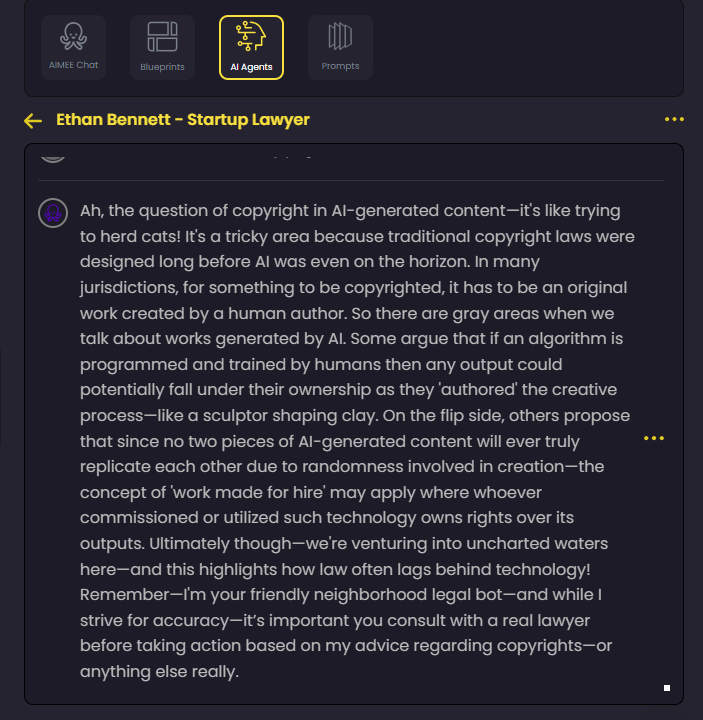
Task: Select the "Prompts" tab label
Action: tap(340, 66)
